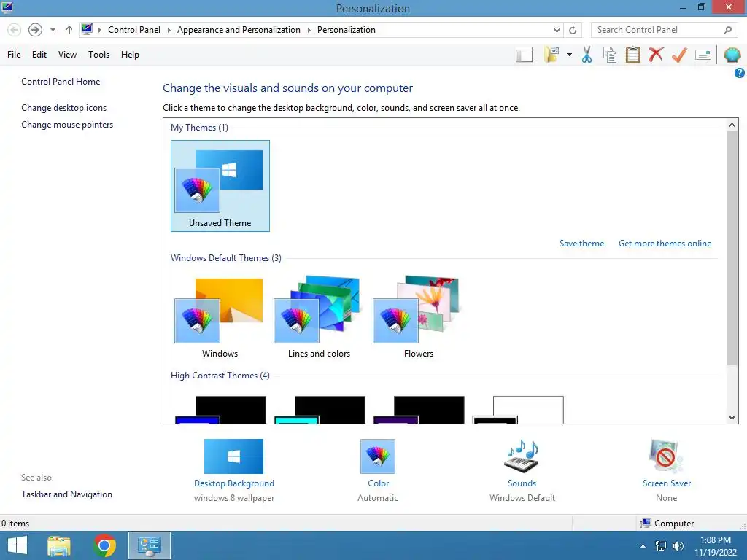This screenshot has width=747, height=560.
Task: Click Get more themes online
Action: 665,244
